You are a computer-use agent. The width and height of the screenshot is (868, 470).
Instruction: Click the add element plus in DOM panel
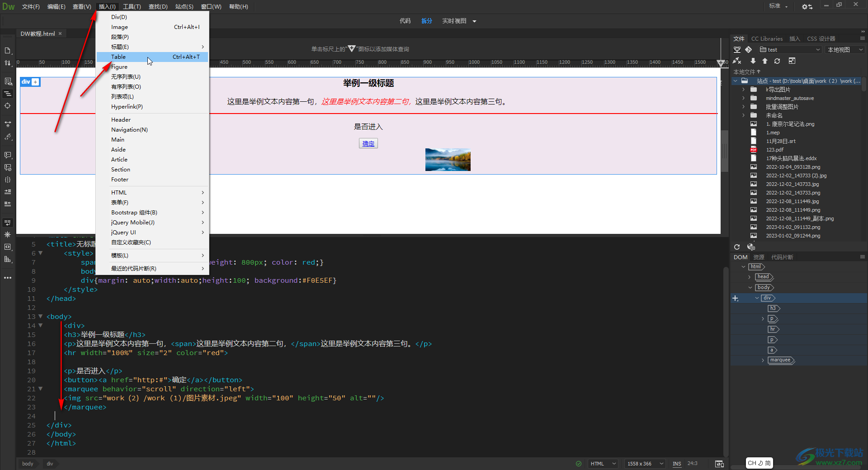(736, 298)
